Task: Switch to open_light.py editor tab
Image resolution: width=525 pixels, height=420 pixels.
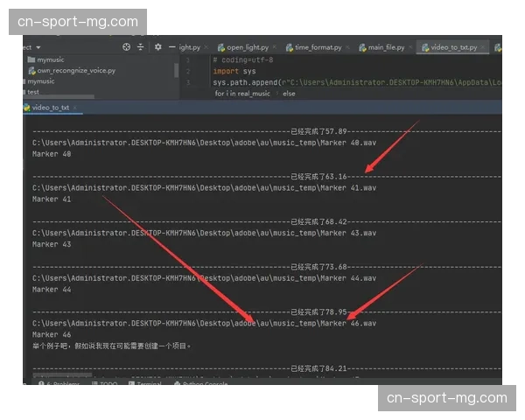Action: click(x=248, y=47)
